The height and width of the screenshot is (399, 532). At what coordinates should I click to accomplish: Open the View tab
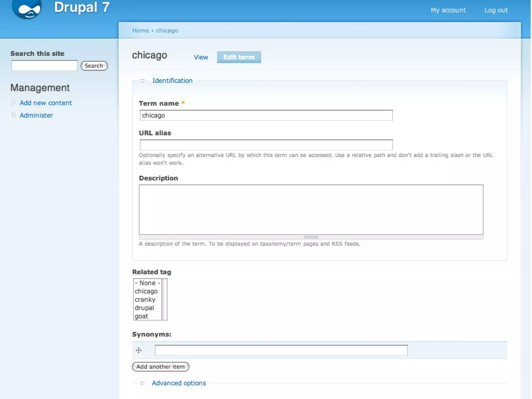[x=201, y=57]
